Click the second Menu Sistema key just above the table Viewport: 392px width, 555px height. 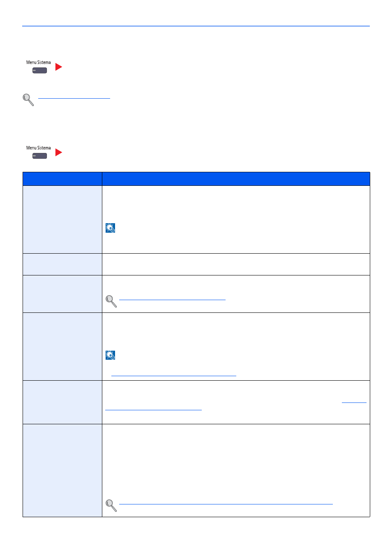coord(39,156)
